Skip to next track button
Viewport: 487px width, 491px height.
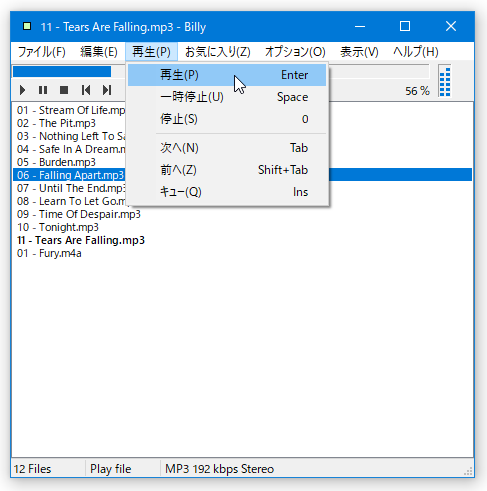point(107,90)
